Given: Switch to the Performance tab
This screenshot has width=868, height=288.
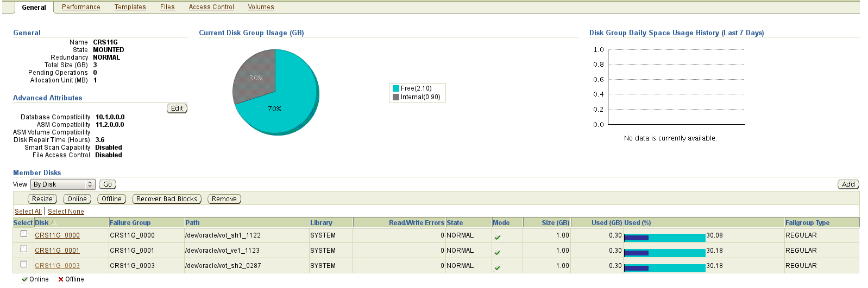Looking at the screenshot, I should click(81, 7).
